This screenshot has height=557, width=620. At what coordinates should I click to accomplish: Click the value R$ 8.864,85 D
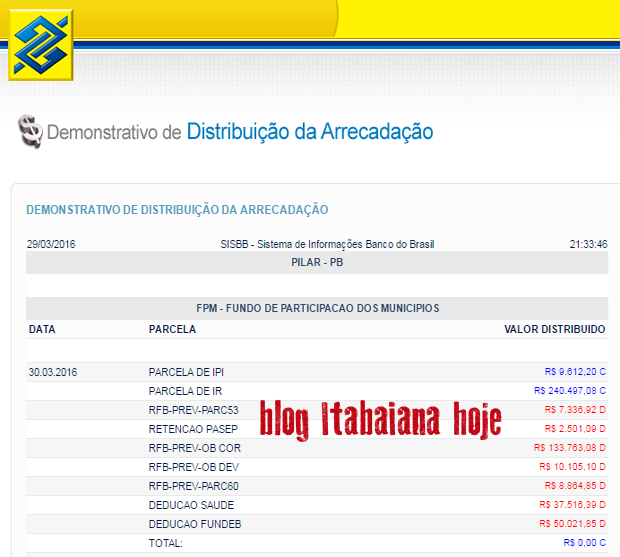[575, 485]
